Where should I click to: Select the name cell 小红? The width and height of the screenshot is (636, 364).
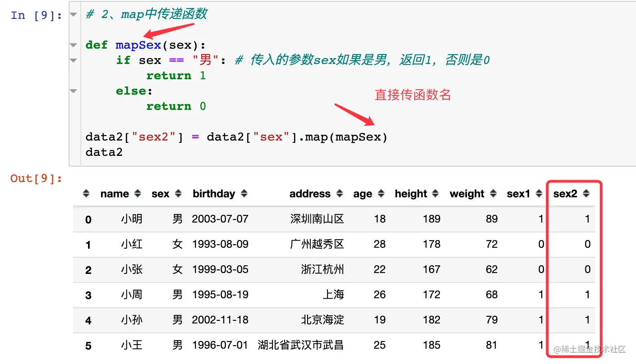tap(132, 244)
